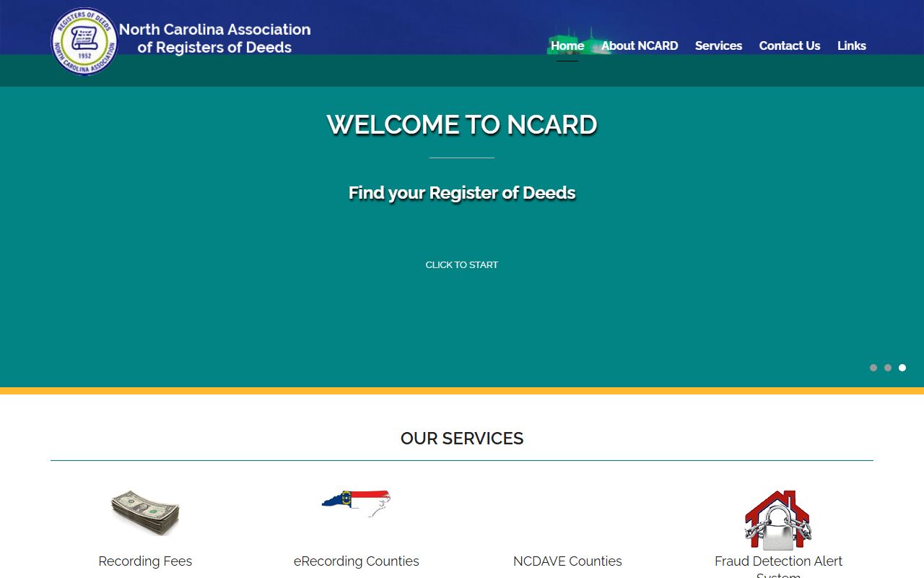Open the Links menu item
The height and width of the screenshot is (578, 924).
[x=852, y=46]
